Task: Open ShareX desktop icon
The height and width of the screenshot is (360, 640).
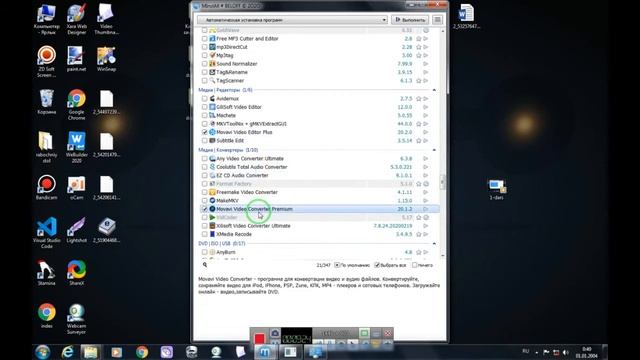Action: click(76, 273)
